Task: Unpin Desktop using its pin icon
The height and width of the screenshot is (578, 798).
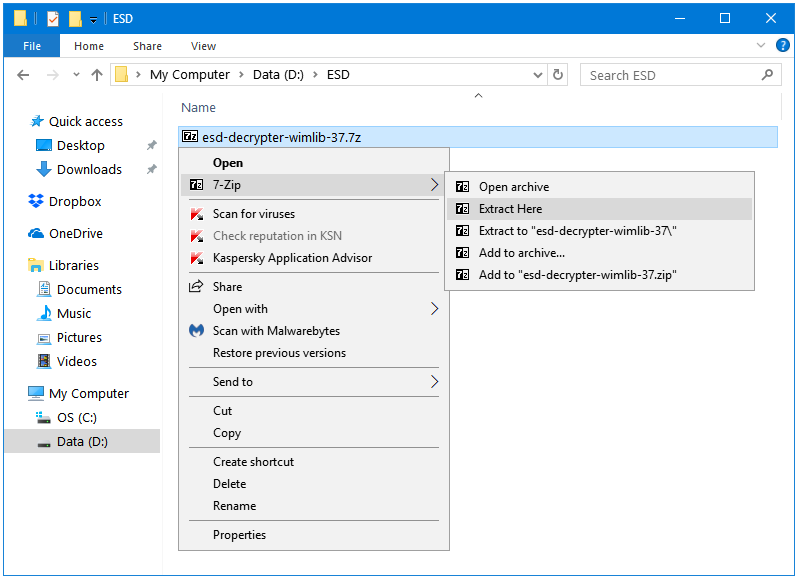Action: [151, 146]
